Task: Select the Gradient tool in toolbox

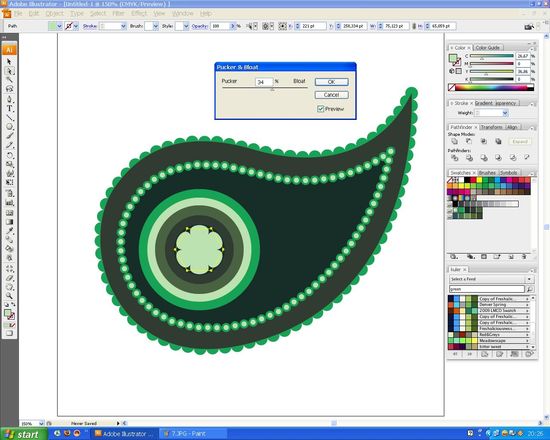Action: [x=9, y=222]
